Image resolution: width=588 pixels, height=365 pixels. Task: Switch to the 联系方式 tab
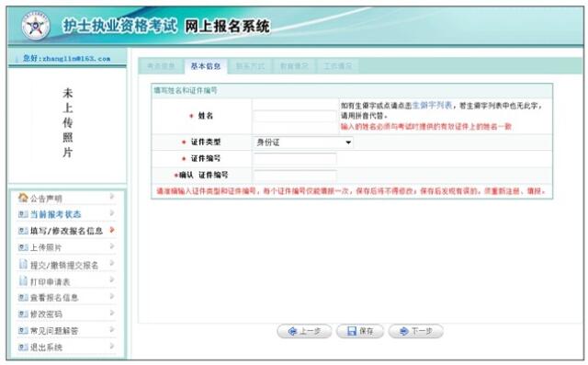[250, 66]
